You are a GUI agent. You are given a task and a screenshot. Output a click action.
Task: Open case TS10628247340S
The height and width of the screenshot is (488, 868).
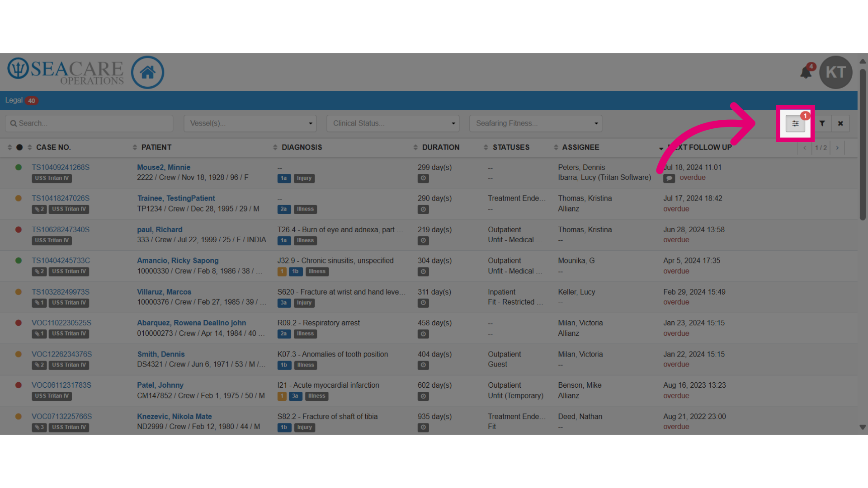61,230
